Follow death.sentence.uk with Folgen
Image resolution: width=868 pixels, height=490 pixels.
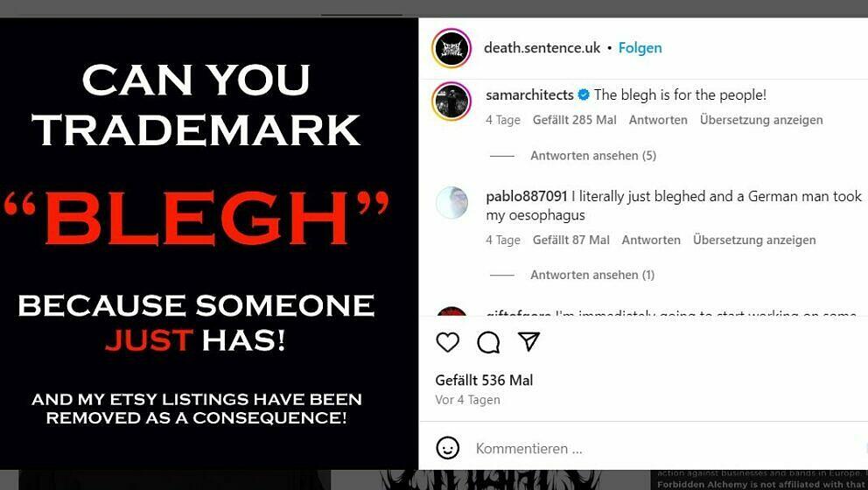click(640, 48)
